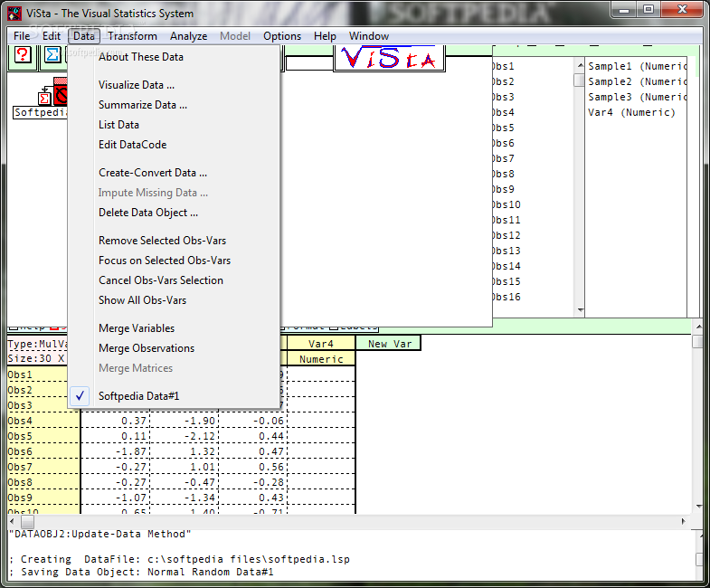The width and height of the screenshot is (710, 588).
Task: Choose Create-Convert Data ...
Action: (174, 173)
